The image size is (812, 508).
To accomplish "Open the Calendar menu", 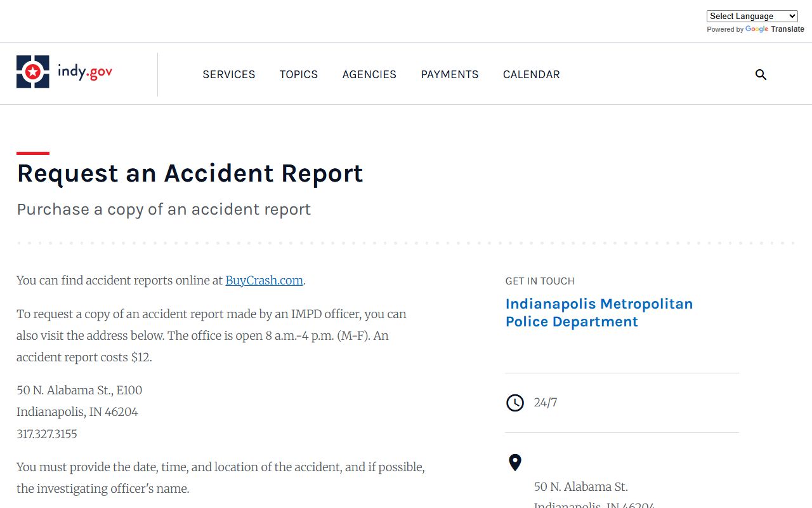I will coord(532,74).
